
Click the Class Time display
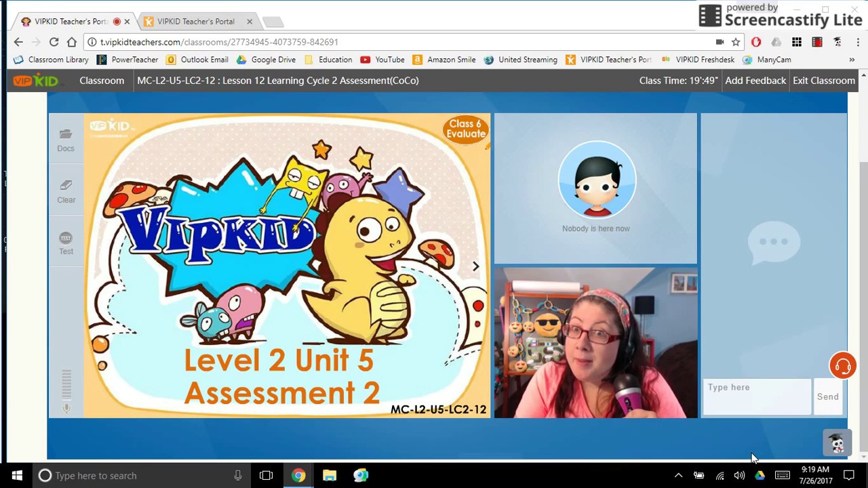coord(678,80)
